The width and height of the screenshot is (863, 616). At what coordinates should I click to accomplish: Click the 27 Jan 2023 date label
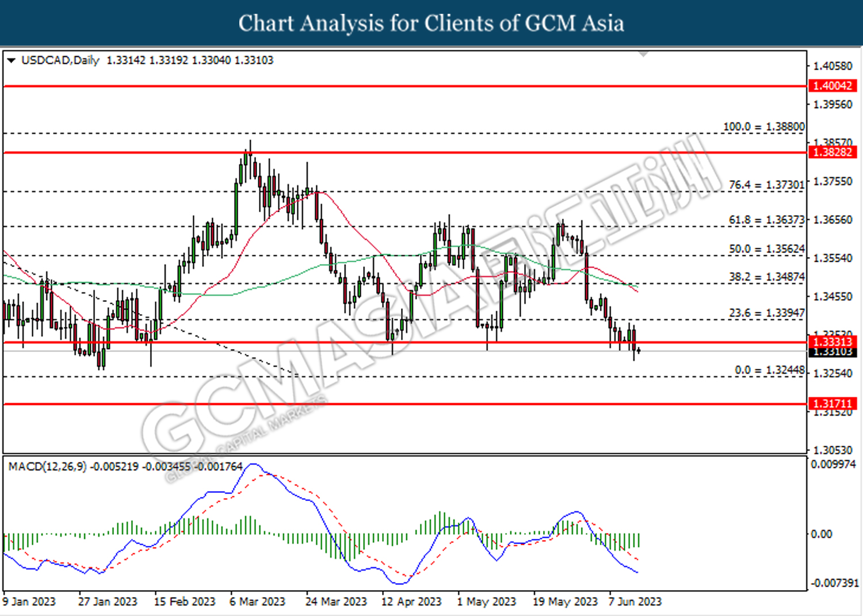pos(108,602)
